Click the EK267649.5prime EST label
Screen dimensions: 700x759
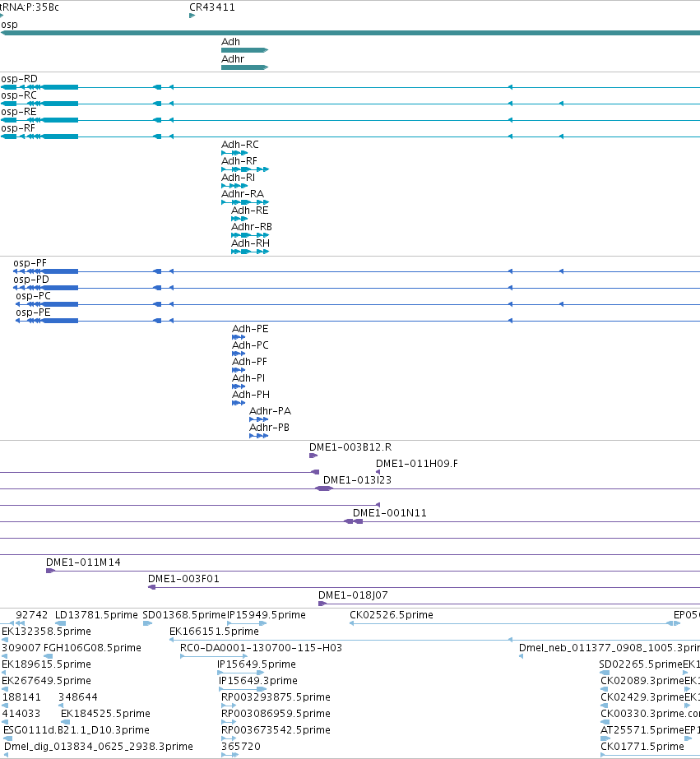(x=46, y=681)
